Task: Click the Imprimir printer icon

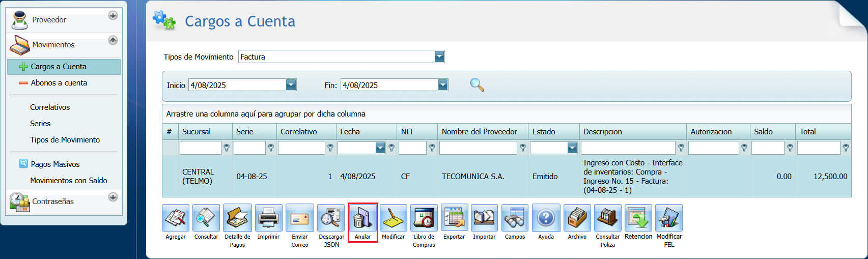Action: pyautogui.click(x=268, y=218)
